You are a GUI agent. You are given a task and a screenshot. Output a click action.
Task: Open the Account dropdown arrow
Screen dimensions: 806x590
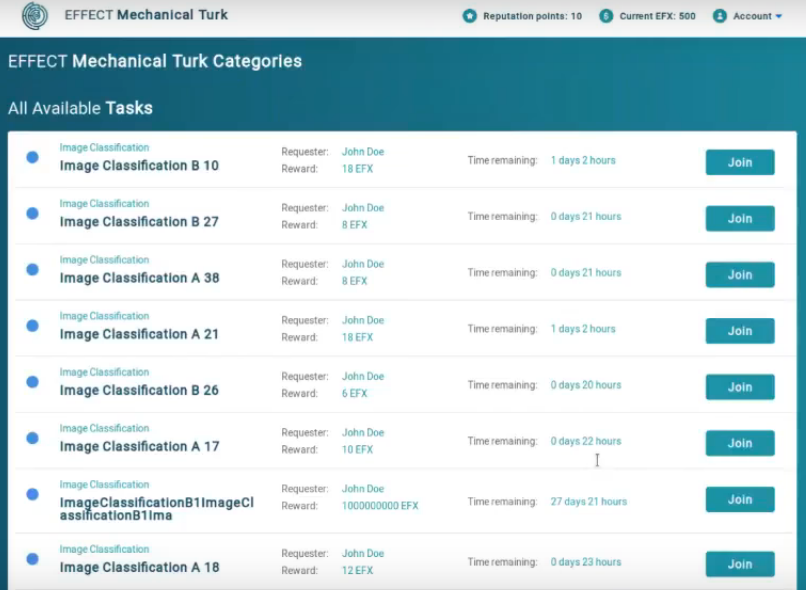click(779, 16)
